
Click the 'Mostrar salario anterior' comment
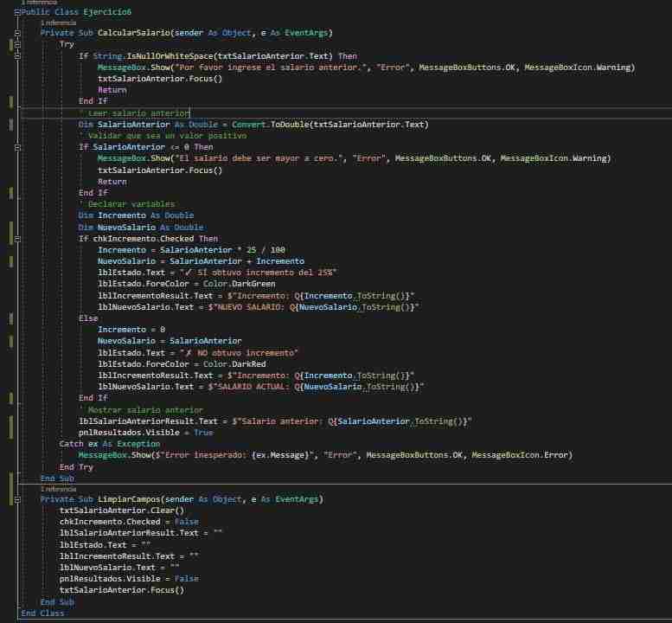[141, 409]
